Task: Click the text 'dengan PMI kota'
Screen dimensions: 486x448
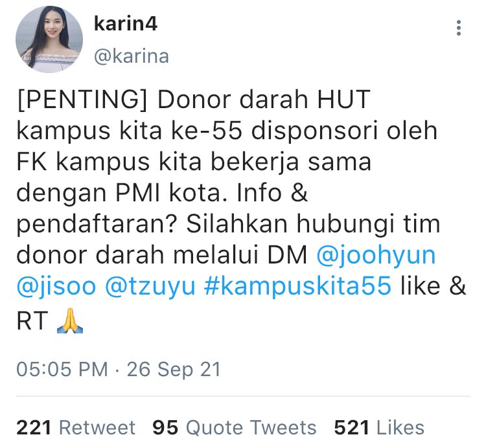Action: pyautogui.click(x=122, y=192)
